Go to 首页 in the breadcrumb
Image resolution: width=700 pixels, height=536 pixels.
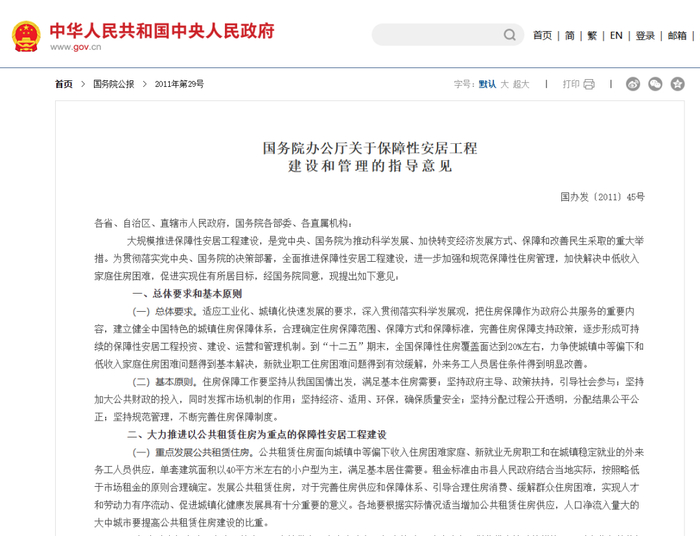[x=63, y=84]
